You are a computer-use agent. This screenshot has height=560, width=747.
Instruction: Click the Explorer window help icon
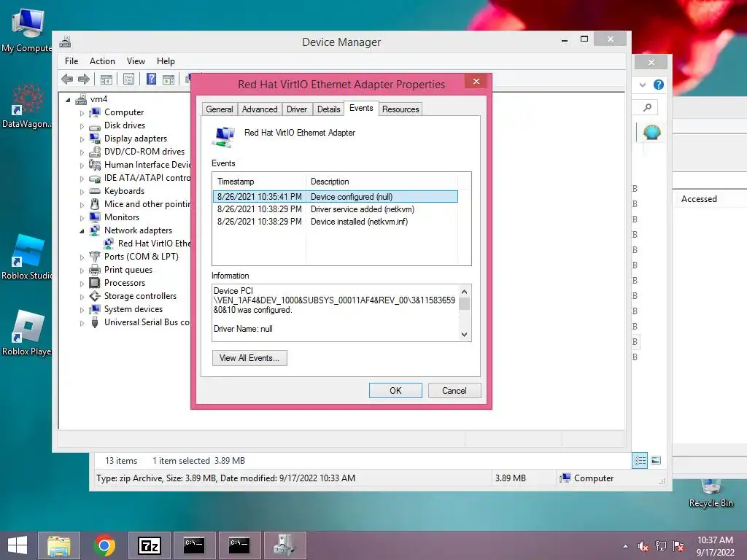pos(659,85)
